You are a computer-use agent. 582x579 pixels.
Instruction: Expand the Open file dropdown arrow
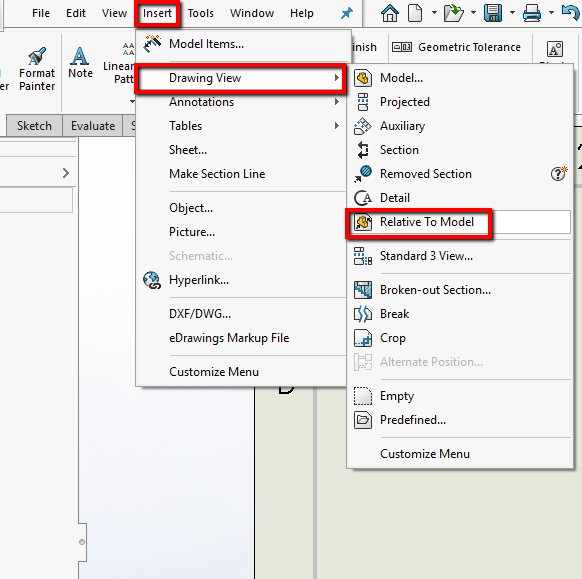(473, 13)
